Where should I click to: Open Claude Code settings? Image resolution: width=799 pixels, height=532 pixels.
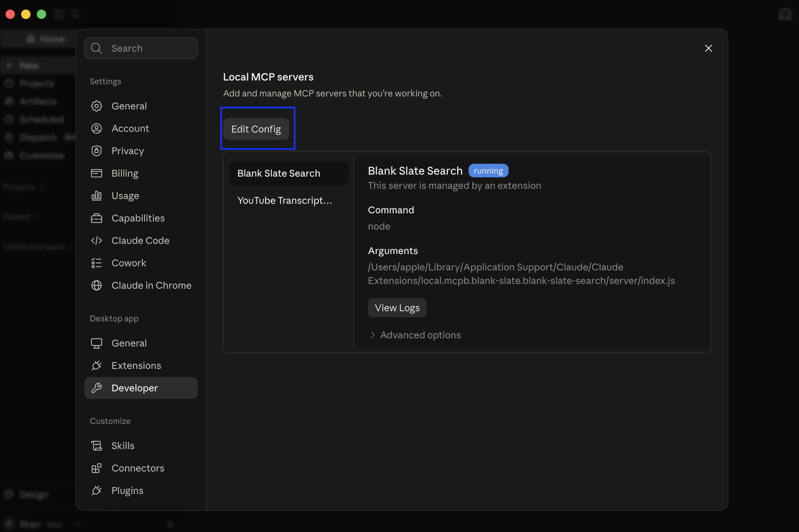(x=141, y=241)
